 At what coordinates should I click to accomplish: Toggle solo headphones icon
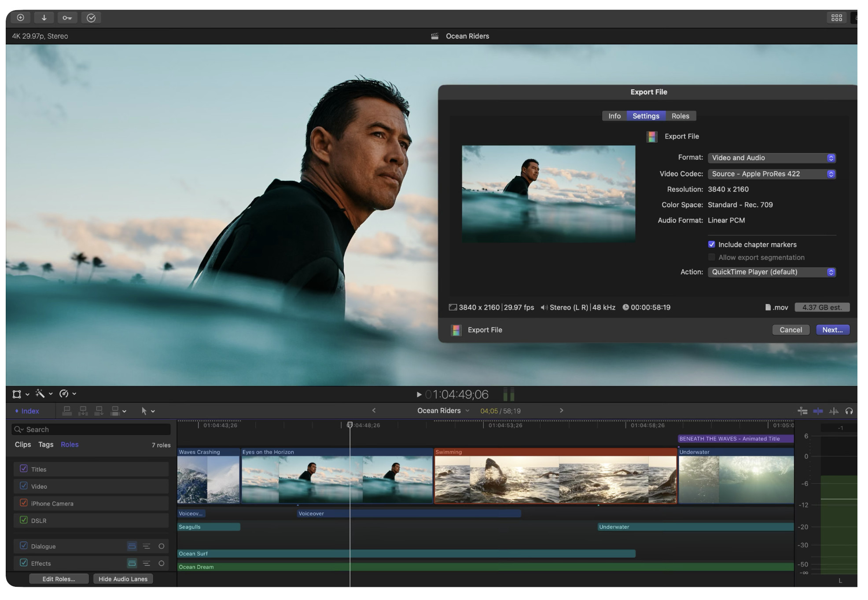pos(849,411)
